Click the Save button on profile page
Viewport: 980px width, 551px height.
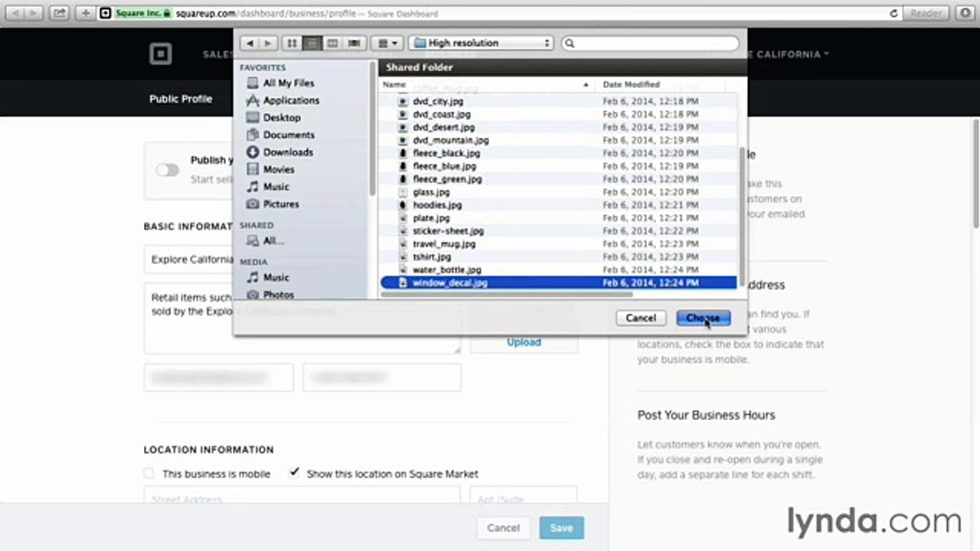[561, 528]
